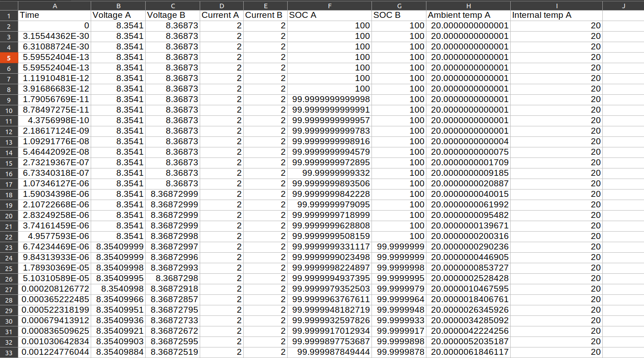
Task: Select column A header
Action: (55, 5)
